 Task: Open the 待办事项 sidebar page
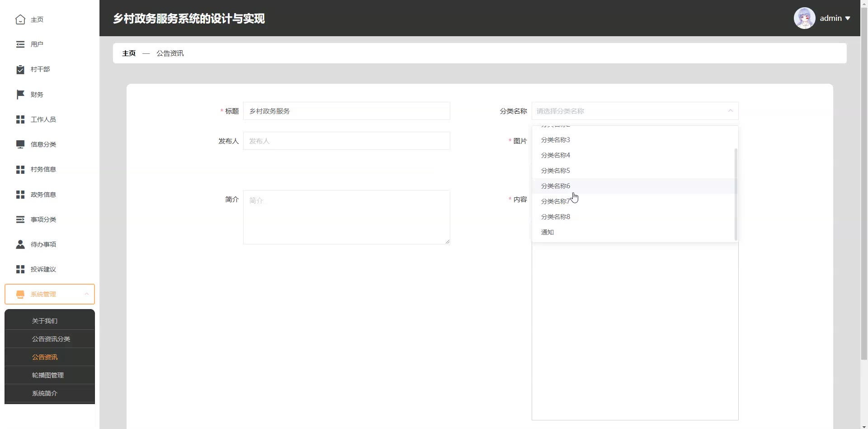50,244
